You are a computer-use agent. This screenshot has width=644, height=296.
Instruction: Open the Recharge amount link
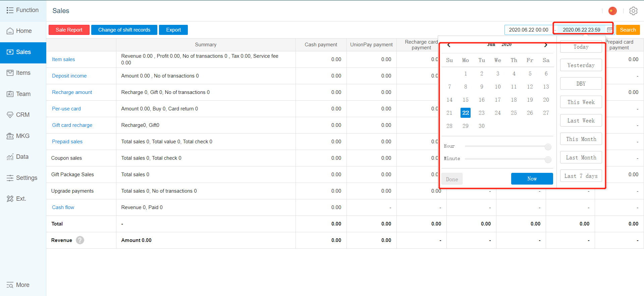pyautogui.click(x=72, y=92)
